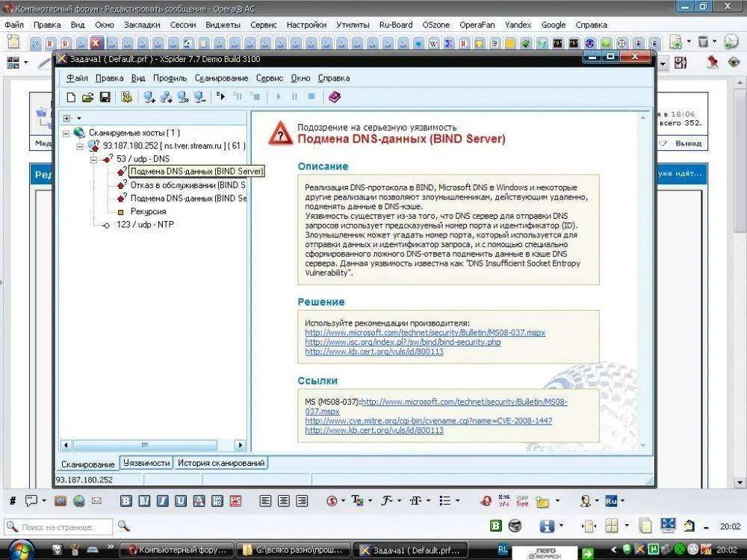The width and height of the screenshot is (747, 560).
Task: Click the single stop square icon in XSpider
Action: coord(311,96)
